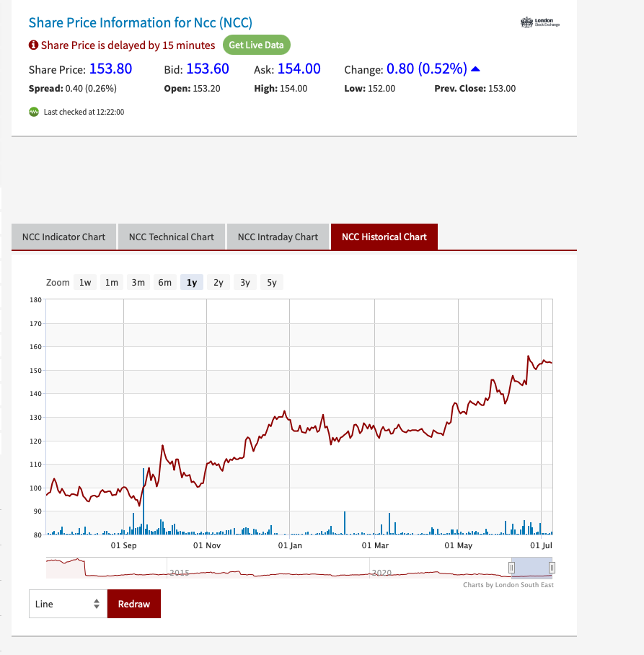The width and height of the screenshot is (644, 655).
Task: Click the Last checked at 12:22:00 text
Action: pyautogui.click(x=84, y=112)
